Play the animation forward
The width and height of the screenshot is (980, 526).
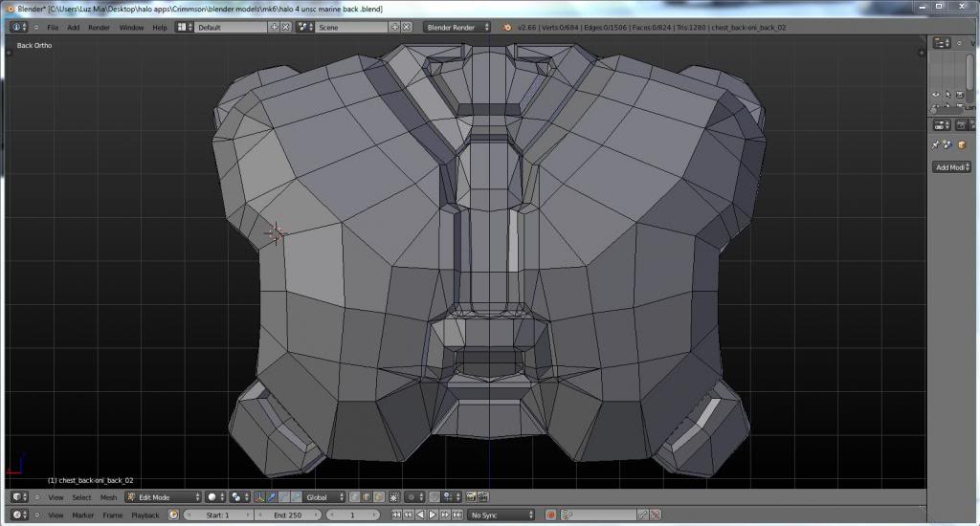click(x=433, y=515)
